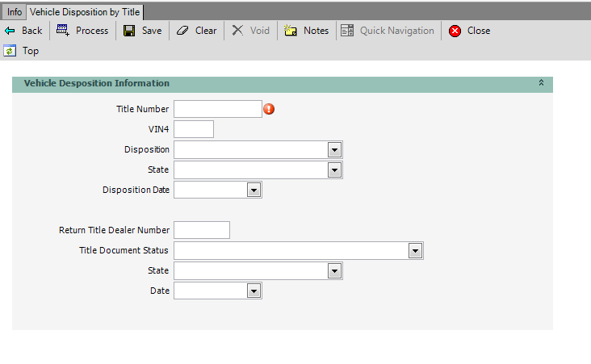Open the Disposition dropdown
The width and height of the screenshot is (591, 364).
pyautogui.click(x=334, y=149)
